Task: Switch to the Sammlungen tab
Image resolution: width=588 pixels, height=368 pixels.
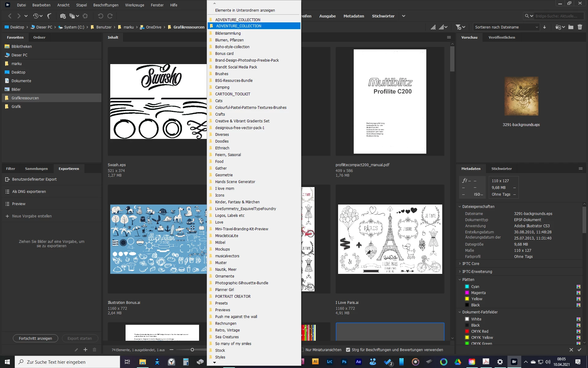Action: click(x=36, y=169)
